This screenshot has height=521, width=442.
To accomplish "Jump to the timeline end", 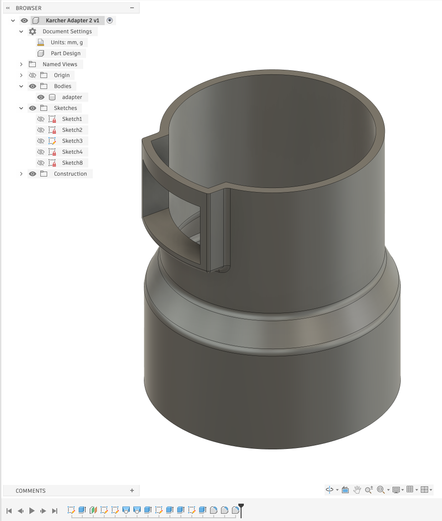I will pyautogui.click(x=54, y=510).
